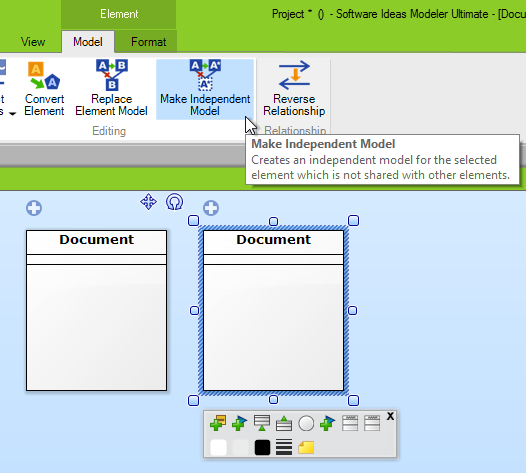Click the left Document class title text
This screenshot has width=526, height=473.
tap(97, 240)
